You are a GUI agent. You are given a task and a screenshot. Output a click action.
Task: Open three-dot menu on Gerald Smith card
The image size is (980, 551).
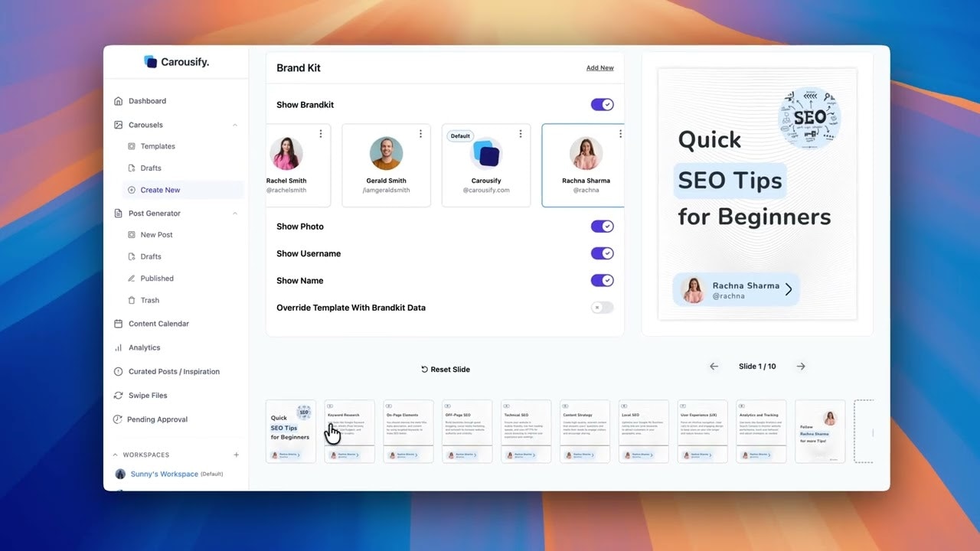point(420,134)
